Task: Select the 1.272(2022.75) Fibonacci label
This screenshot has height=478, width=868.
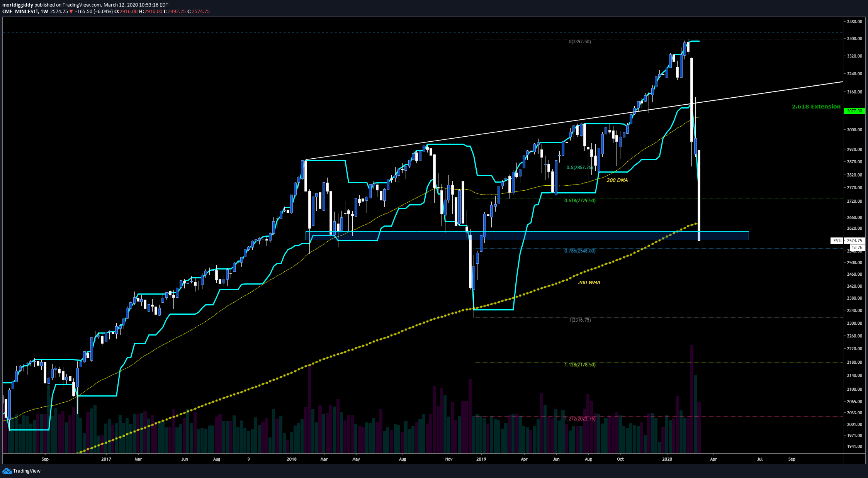Action: point(580,419)
